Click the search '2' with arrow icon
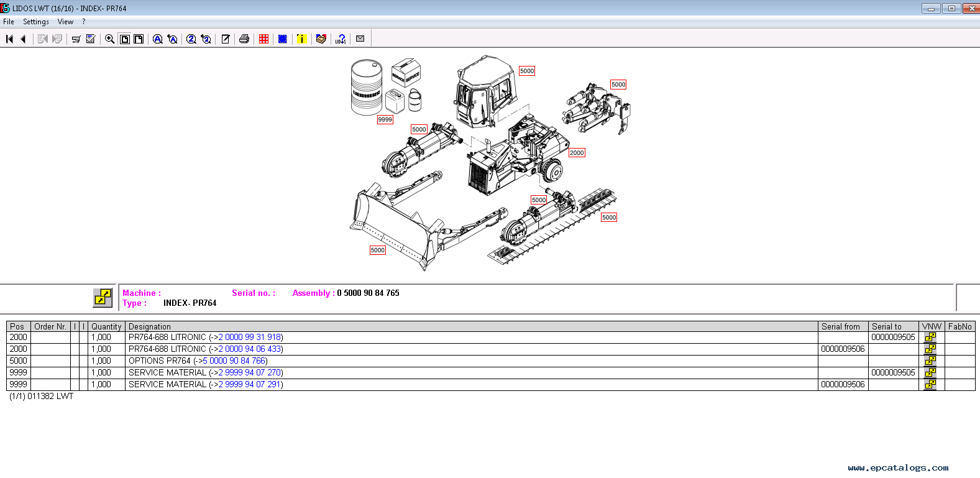 click(206, 39)
